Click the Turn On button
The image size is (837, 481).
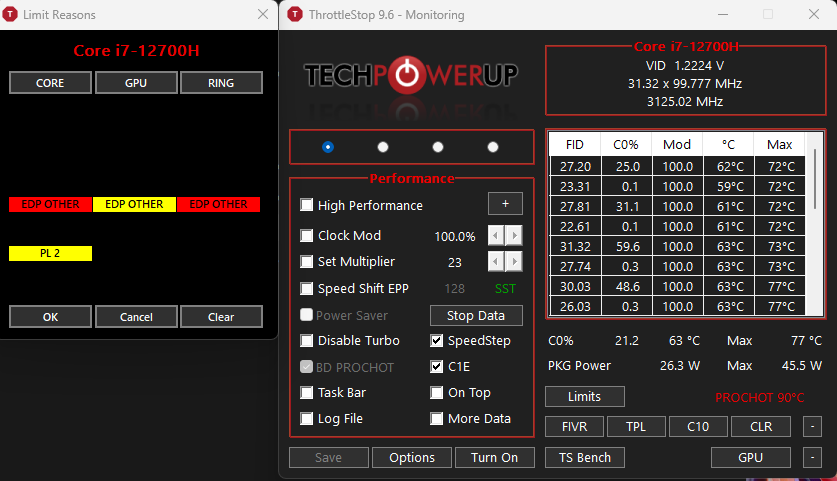pos(494,458)
